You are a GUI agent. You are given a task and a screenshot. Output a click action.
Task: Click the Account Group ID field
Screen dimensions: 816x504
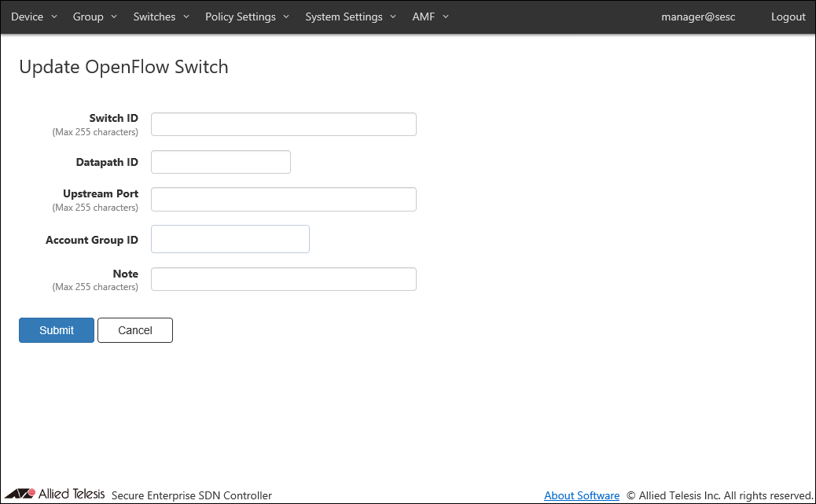[x=230, y=240]
